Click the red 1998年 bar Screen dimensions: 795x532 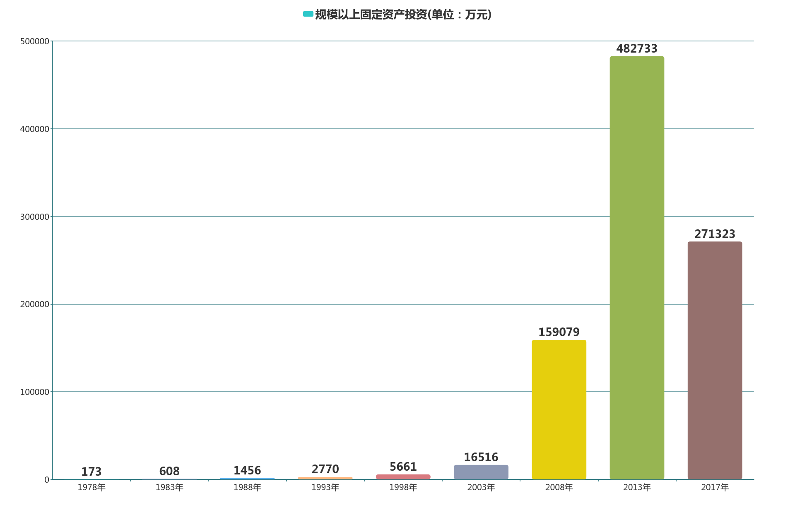pyautogui.click(x=403, y=477)
